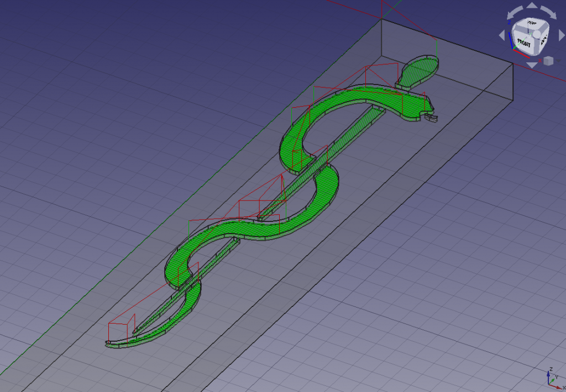Image resolution: width=566 pixels, height=392 pixels.
Task: Click the left arrow beside the navigation cube
Action: (x=502, y=35)
